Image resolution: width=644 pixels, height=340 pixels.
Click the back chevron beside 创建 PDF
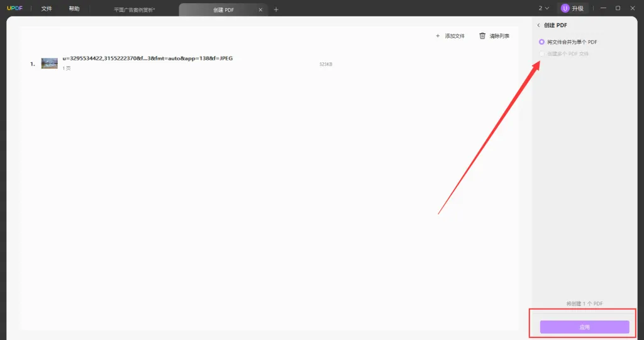(539, 25)
